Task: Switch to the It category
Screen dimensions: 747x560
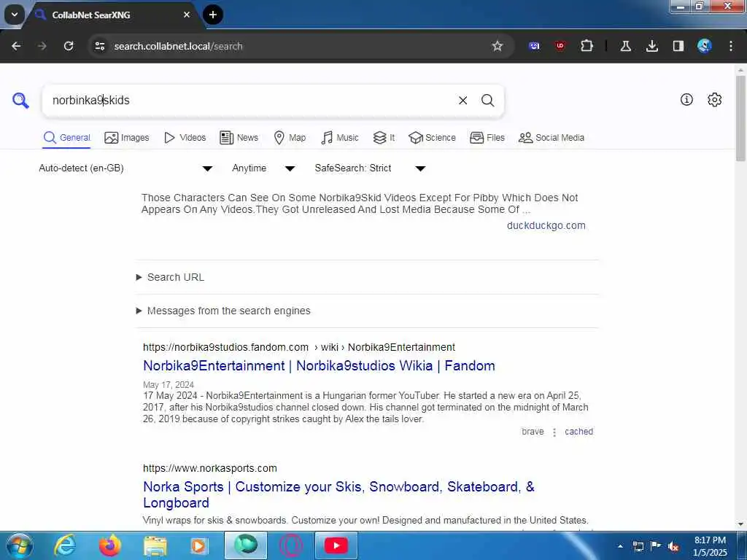Action: tap(384, 138)
